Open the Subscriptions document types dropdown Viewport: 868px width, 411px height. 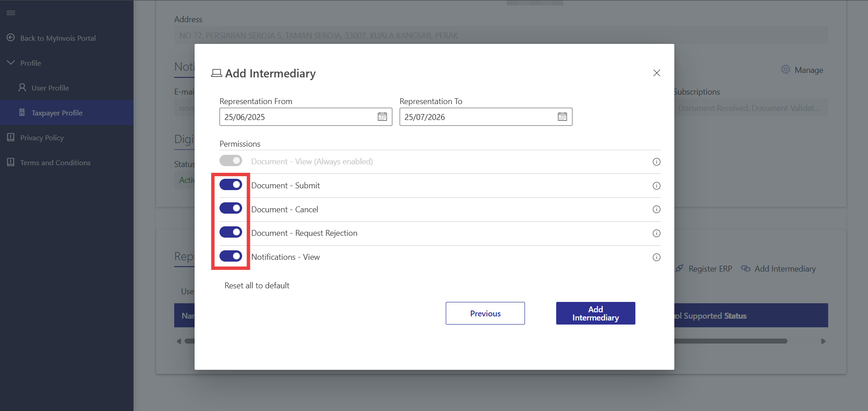coord(751,108)
